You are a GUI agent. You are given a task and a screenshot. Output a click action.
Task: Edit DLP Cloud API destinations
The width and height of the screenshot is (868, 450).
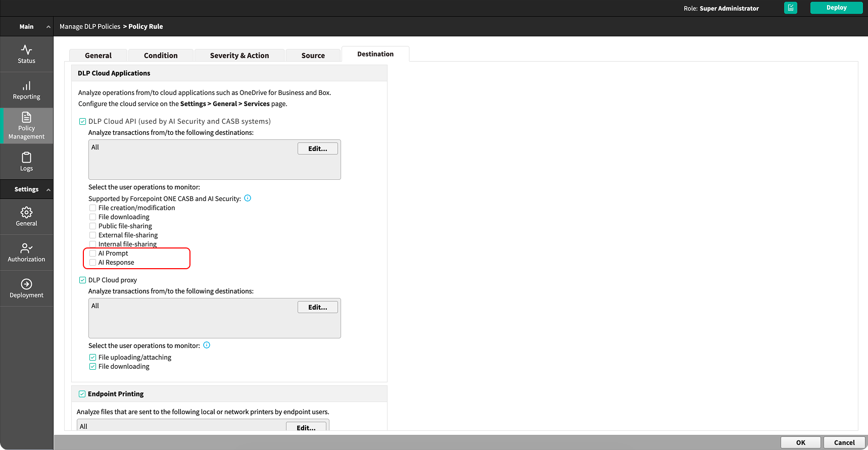point(318,148)
